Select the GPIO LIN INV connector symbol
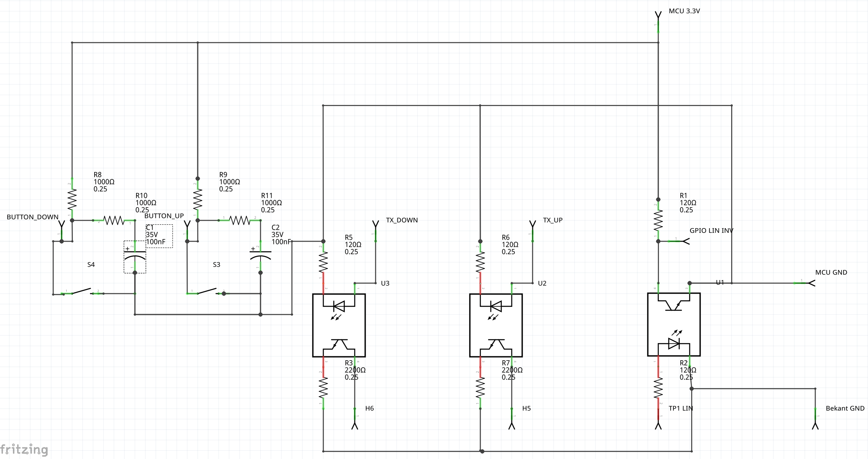Image resolution: width=868 pixels, height=459 pixels. (x=679, y=241)
